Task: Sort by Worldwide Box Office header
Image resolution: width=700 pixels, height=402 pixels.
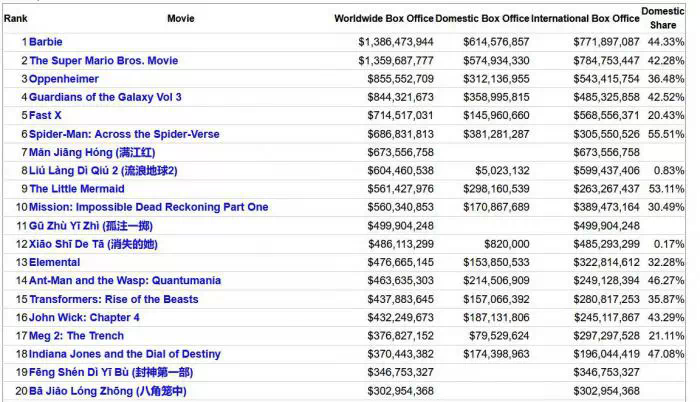Action: click(x=383, y=18)
